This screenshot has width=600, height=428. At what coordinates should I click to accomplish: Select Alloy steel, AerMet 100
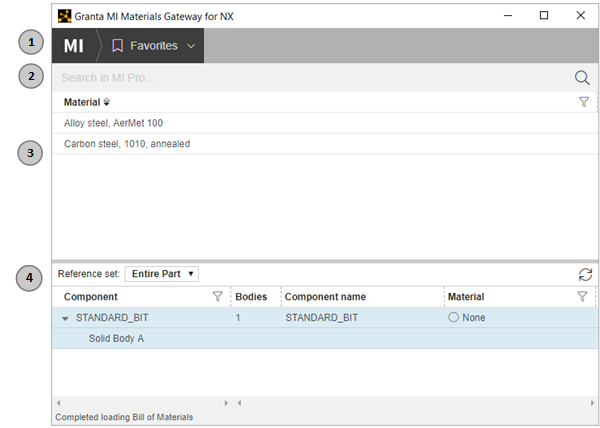click(x=113, y=123)
